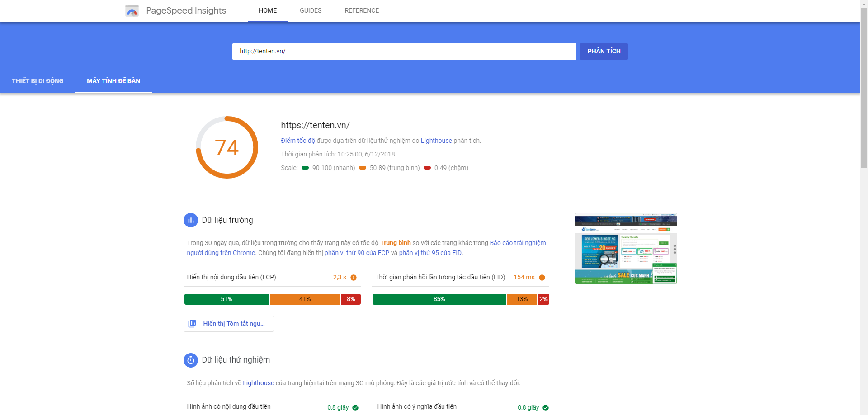868x415 pixels.
Task: Click the 0,8 giây value for Hình ảnh có nội dung đầu tiên
Action: point(338,407)
